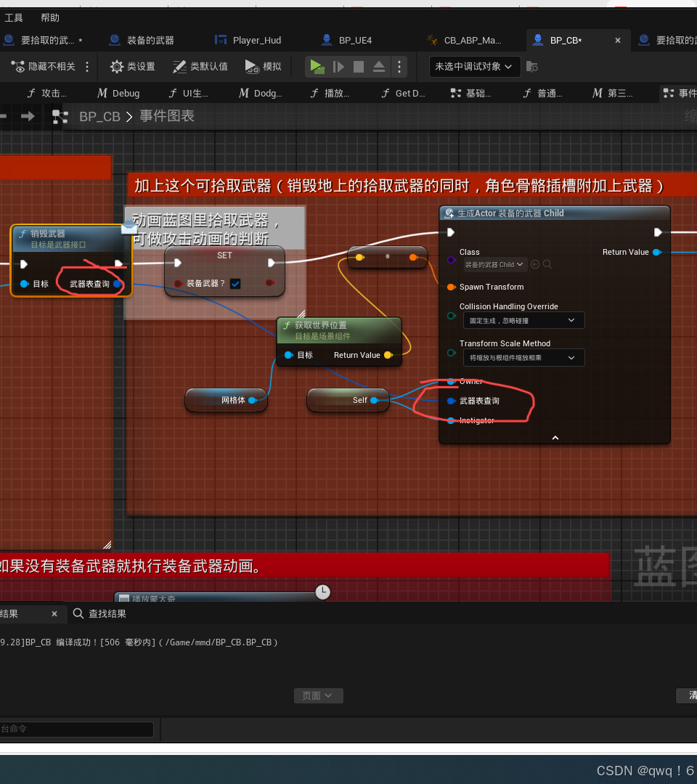Click the browse class magnifier icon
Viewport: 697px width, 784px height.
[547, 264]
